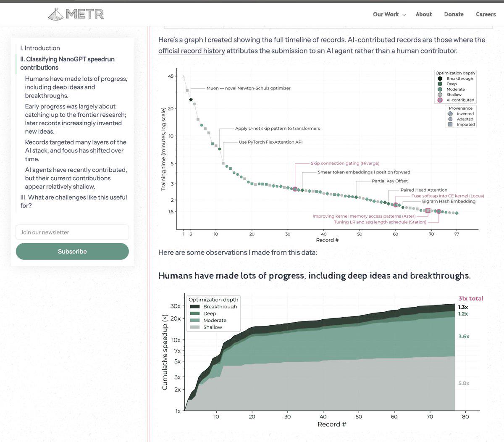The image size is (504, 442).
Task: Follow the official record history link
Action: (x=192, y=51)
